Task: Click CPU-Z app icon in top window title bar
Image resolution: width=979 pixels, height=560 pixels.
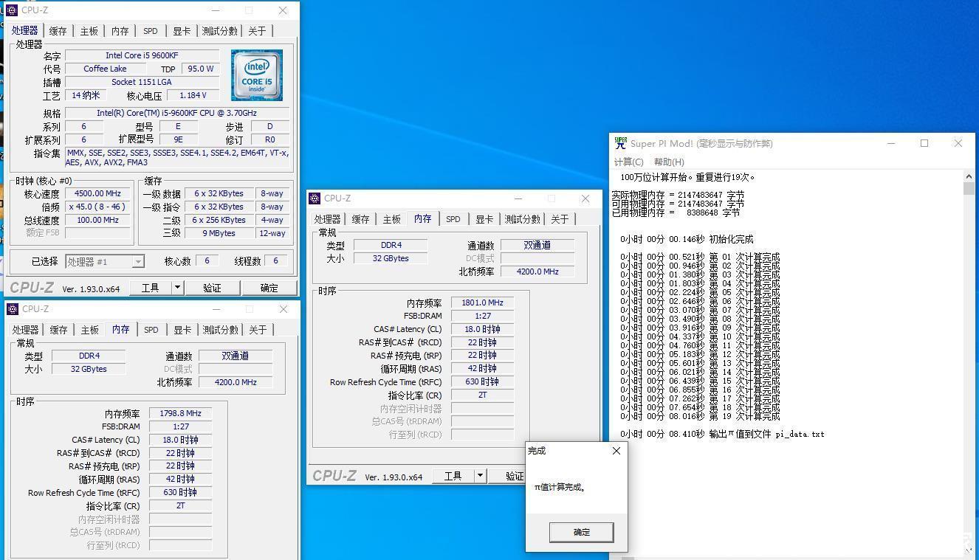Action: pos(12,10)
